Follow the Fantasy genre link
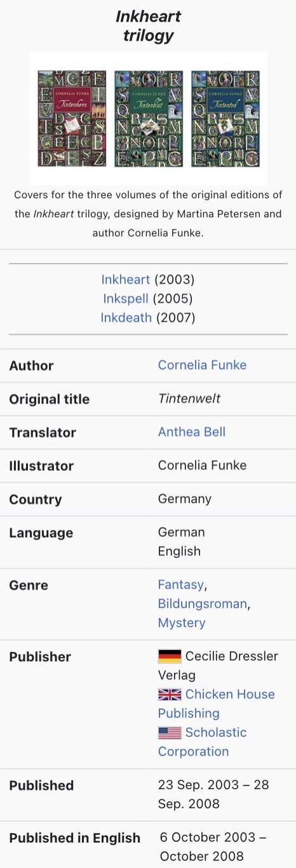 coord(181,585)
